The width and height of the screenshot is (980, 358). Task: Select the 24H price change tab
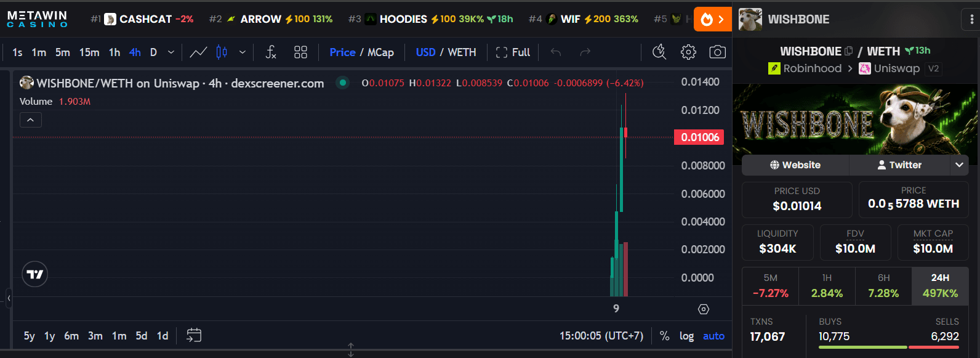[940, 286]
